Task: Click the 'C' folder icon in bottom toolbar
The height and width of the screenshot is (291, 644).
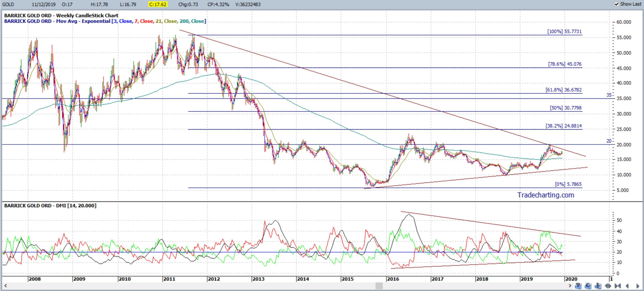Action: pyautogui.click(x=588, y=286)
